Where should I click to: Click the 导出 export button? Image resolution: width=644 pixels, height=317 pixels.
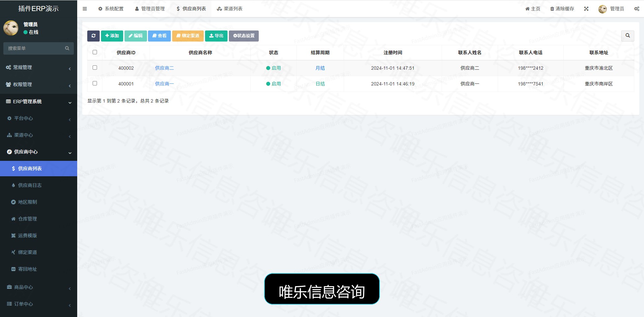216,36
